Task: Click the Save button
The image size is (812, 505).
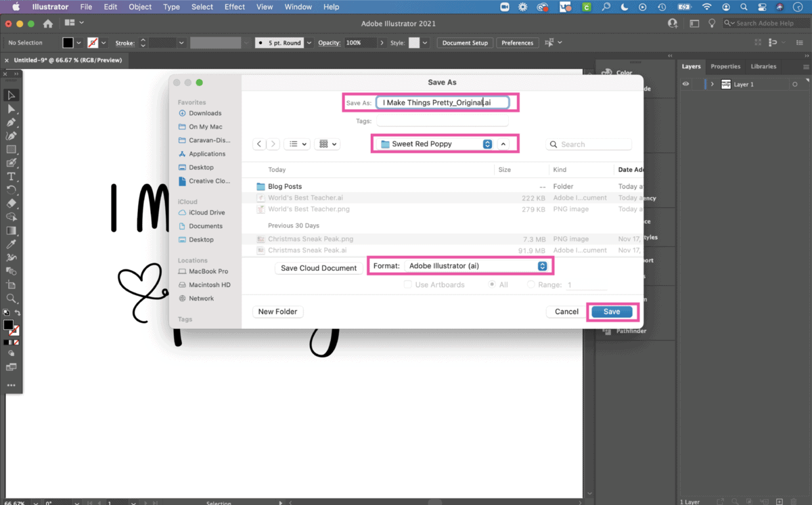Action: (x=612, y=311)
